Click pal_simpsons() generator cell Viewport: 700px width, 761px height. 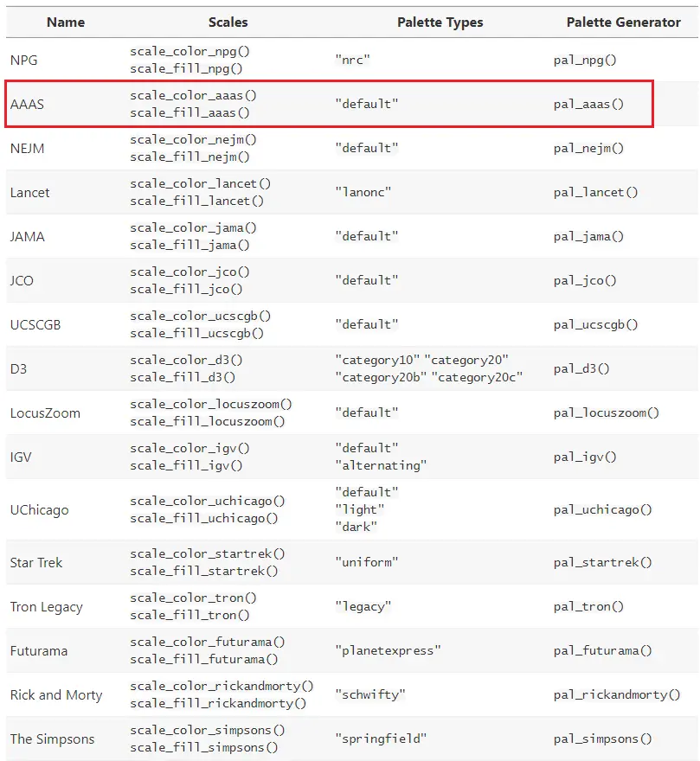click(x=602, y=739)
